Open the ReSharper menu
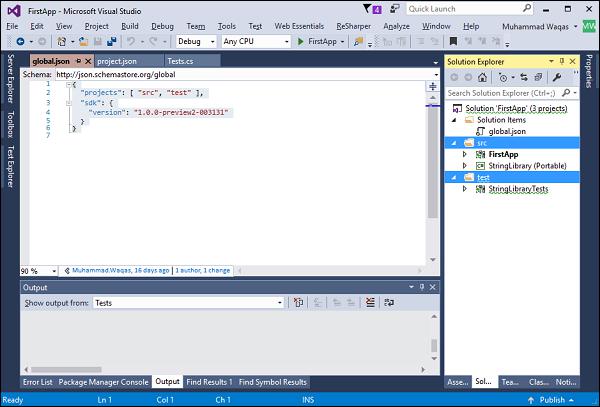The height and width of the screenshot is (407, 600). coord(351,25)
